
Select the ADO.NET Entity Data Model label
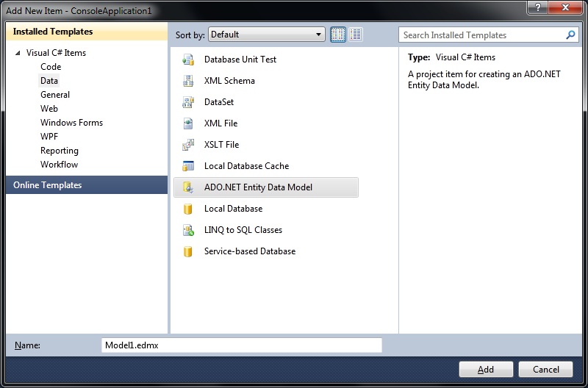tap(258, 187)
